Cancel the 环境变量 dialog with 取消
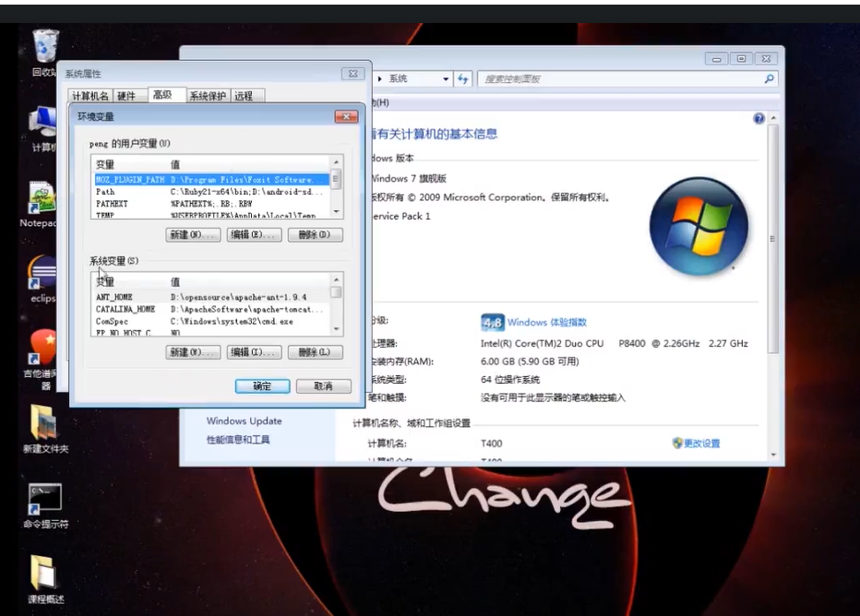Image resolution: width=860 pixels, height=616 pixels. pyautogui.click(x=323, y=385)
